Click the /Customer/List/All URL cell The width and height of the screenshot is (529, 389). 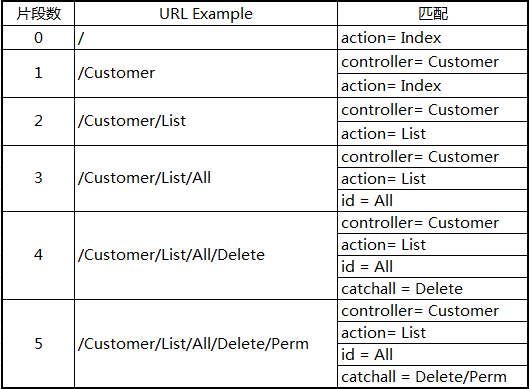pyautogui.click(x=206, y=178)
